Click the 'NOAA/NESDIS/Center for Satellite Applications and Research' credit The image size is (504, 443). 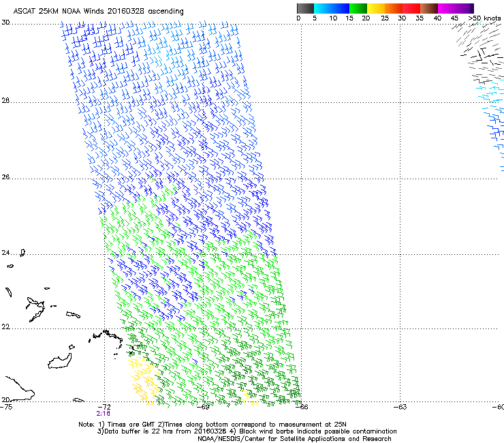point(294,439)
